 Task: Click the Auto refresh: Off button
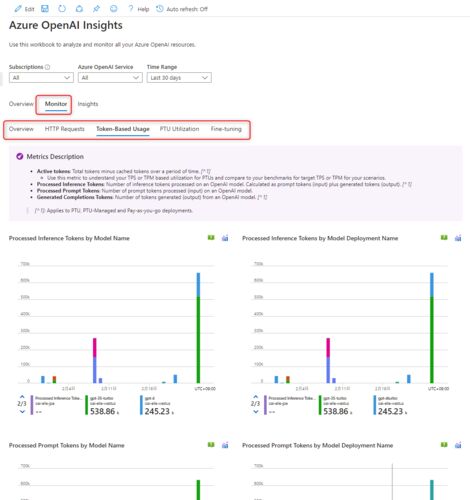[182, 9]
